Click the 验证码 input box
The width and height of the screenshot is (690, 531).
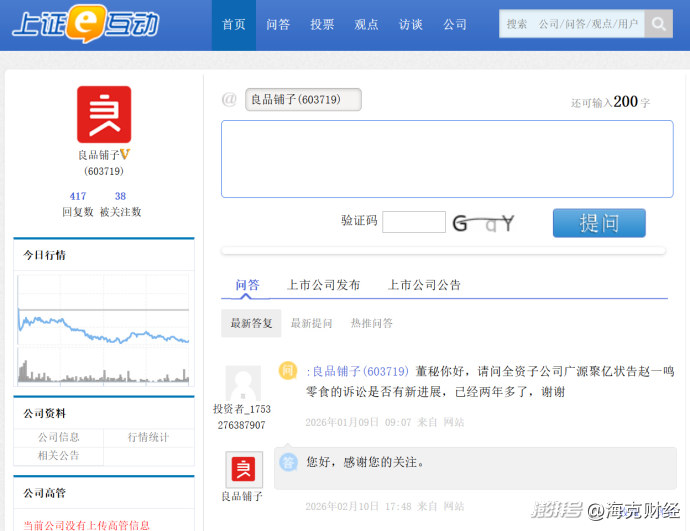coord(413,222)
